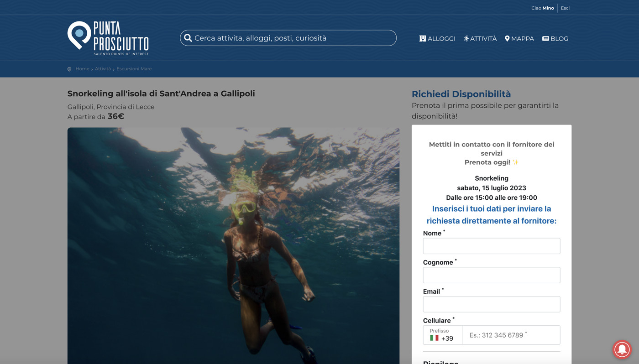
Task: Click the Blog newspaper icon
Action: tap(545, 39)
